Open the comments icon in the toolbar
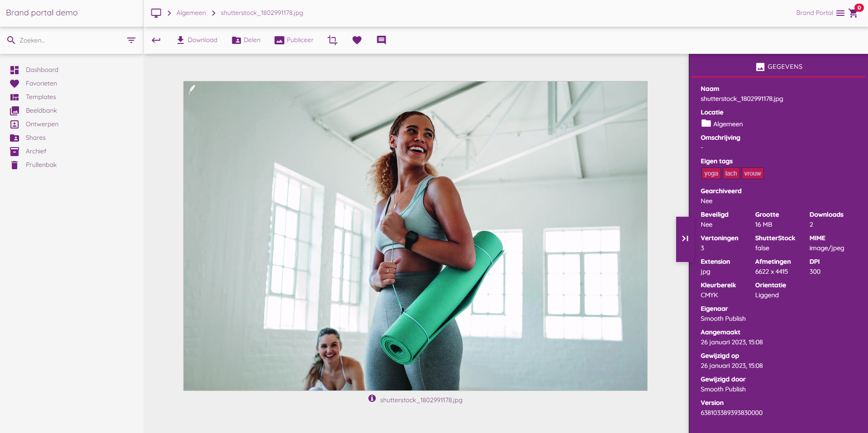 (x=381, y=40)
